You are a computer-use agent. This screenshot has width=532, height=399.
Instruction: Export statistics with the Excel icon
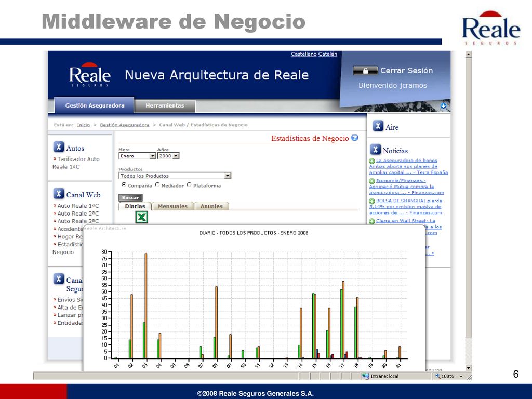tap(141, 217)
